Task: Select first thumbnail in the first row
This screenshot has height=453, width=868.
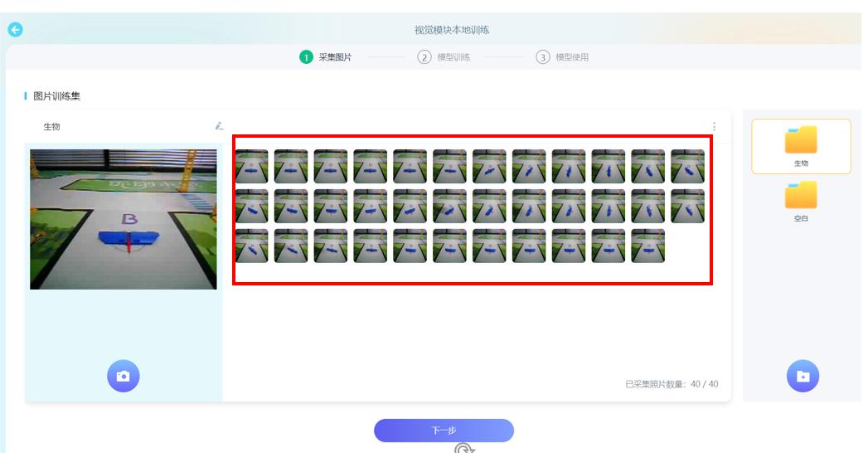Action: (251, 166)
